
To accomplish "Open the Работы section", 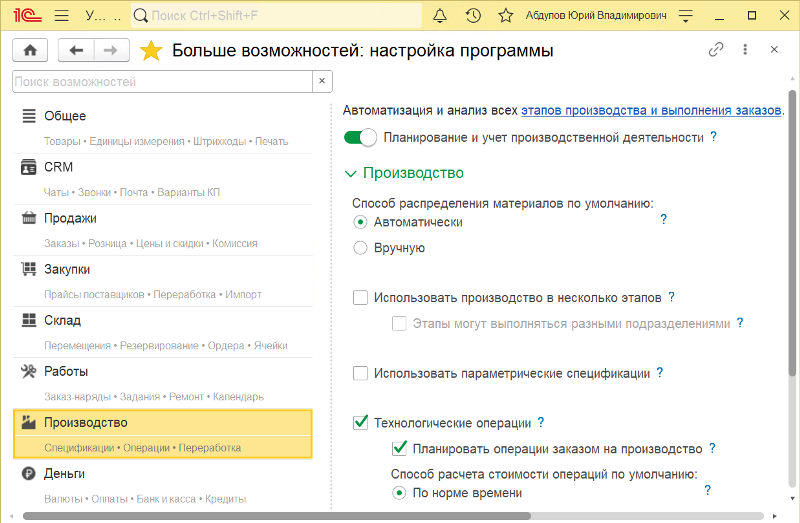I will point(162,383).
